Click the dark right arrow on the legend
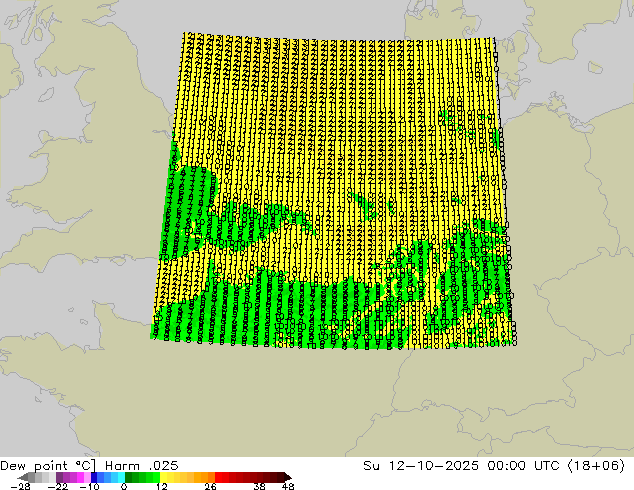Viewport: 634px width, 490px height. coord(288,477)
